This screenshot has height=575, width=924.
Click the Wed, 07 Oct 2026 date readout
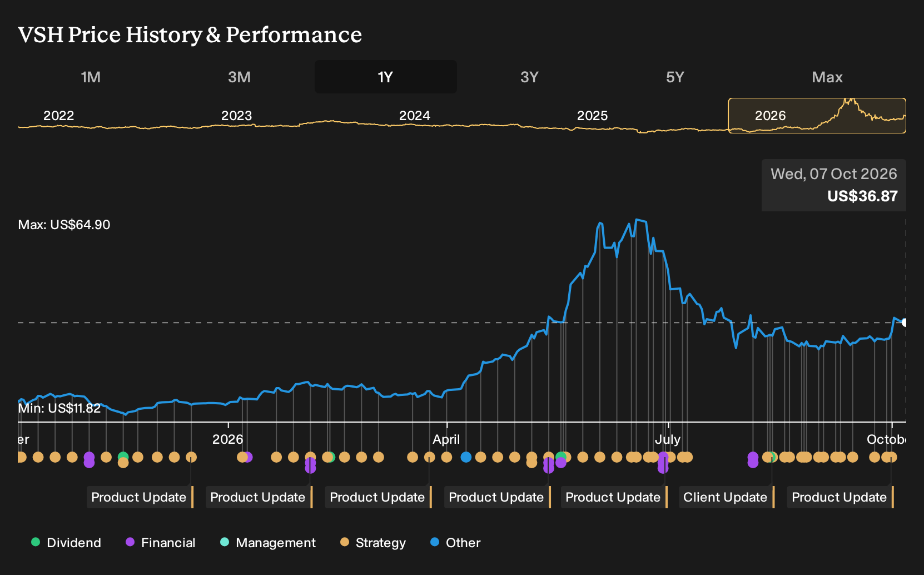pyautogui.click(x=834, y=174)
